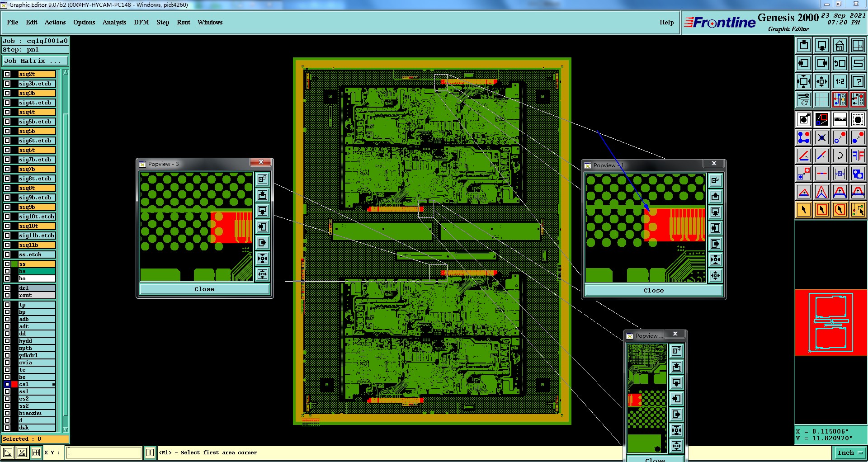Click the polygon area select tool
This screenshot has width=868, height=462.
[x=840, y=210]
